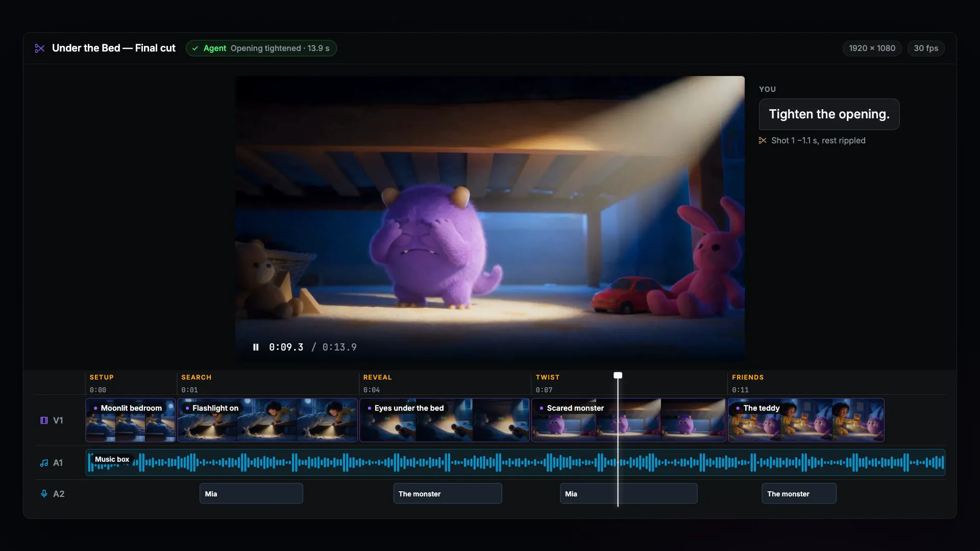
Task: Click the scissors icon beside Shot 1 edit note
Action: 763,141
